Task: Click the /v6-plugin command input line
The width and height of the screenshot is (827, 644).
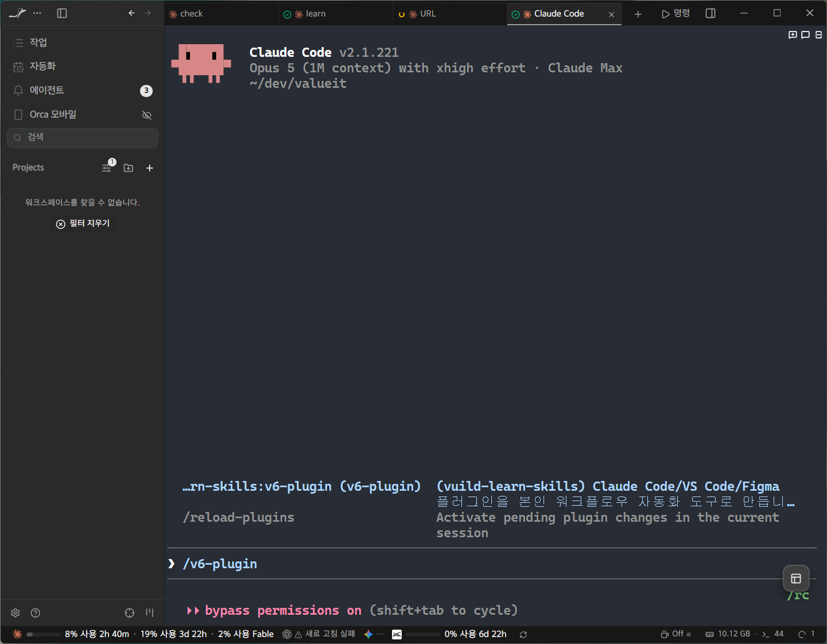Action: pyautogui.click(x=492, y=564)
